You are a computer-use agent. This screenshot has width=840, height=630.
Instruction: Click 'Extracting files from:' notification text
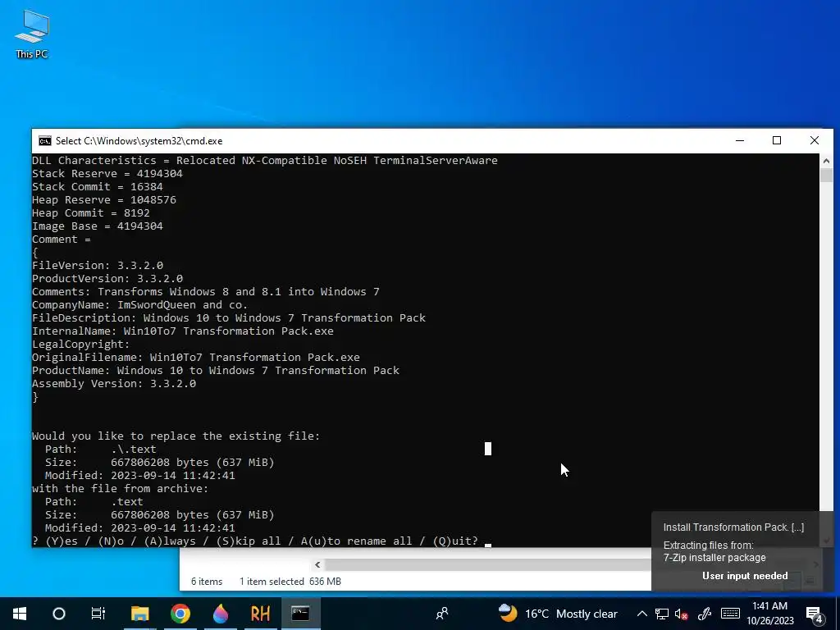(x=708, y=546)
